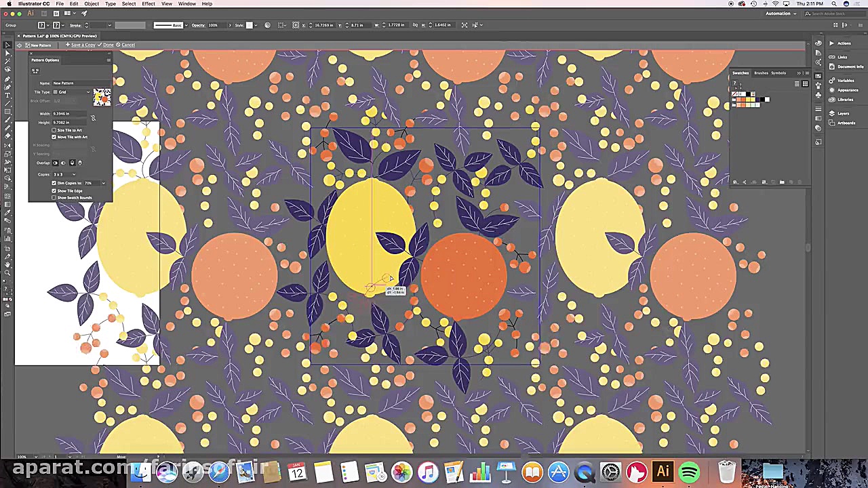Pick the Direct Selection tool
Viewport: 868px width, 488px height.
[7, 53]
